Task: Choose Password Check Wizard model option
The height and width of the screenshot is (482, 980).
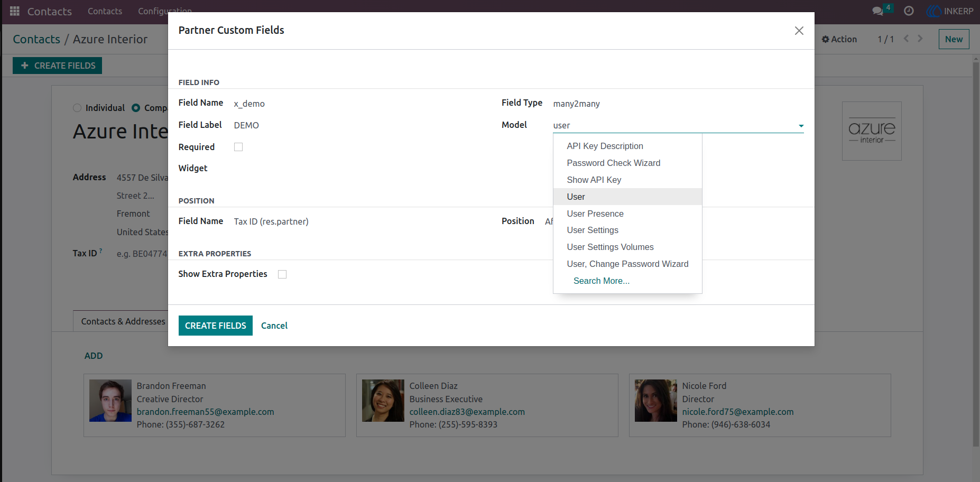Action: coord(627,163)
